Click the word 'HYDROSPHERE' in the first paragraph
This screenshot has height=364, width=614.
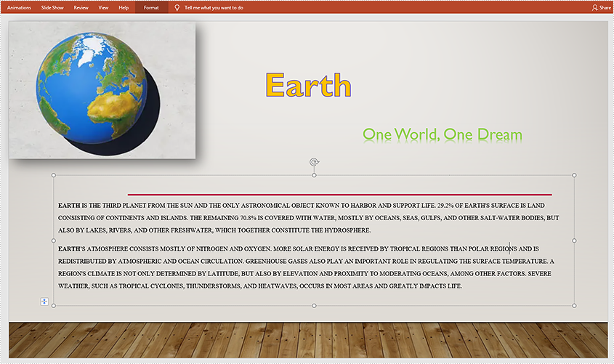point(346,230)
